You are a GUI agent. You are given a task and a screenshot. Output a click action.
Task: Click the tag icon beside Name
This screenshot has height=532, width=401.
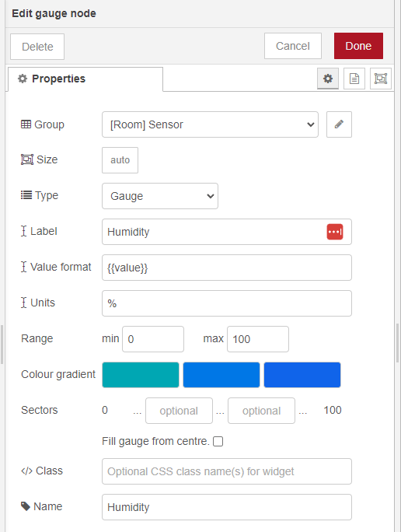click(26, 506)
